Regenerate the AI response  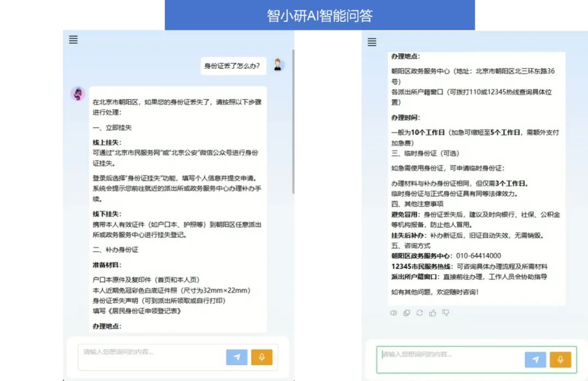[420, 313]
